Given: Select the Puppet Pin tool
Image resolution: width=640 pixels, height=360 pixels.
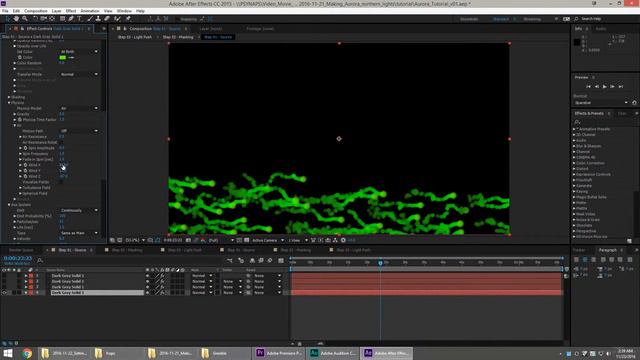Looking at the screenshot, I should coord(128,19).
